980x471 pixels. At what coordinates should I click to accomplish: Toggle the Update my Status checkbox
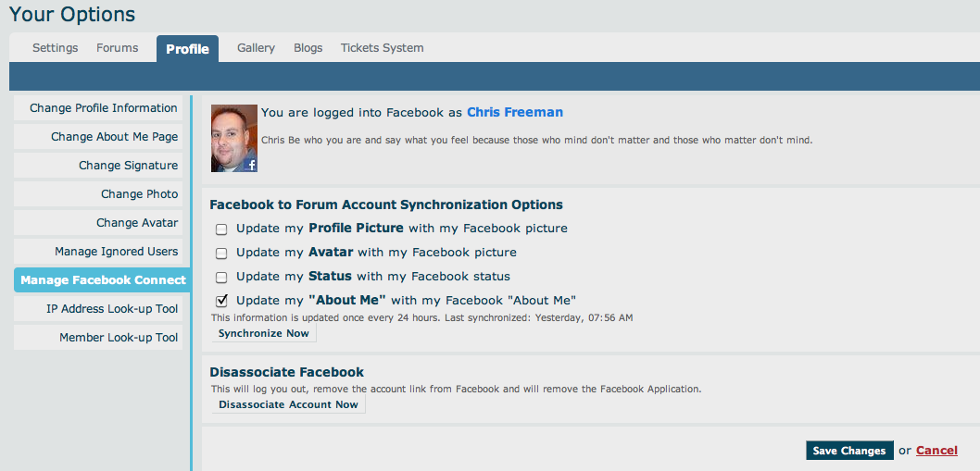[221, 277]
